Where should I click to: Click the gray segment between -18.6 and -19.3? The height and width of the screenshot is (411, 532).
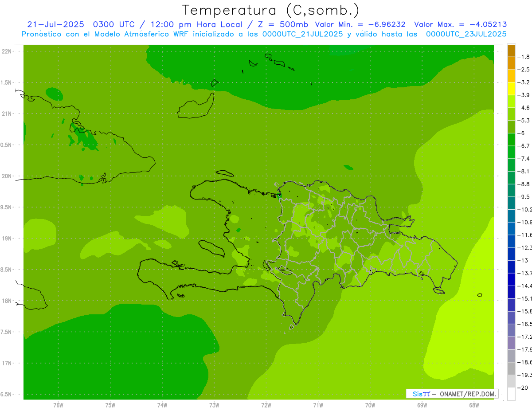[x=511, y=368]
